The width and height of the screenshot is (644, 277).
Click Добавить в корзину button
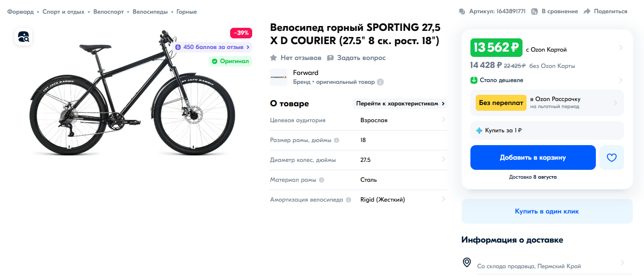[533, 157]
